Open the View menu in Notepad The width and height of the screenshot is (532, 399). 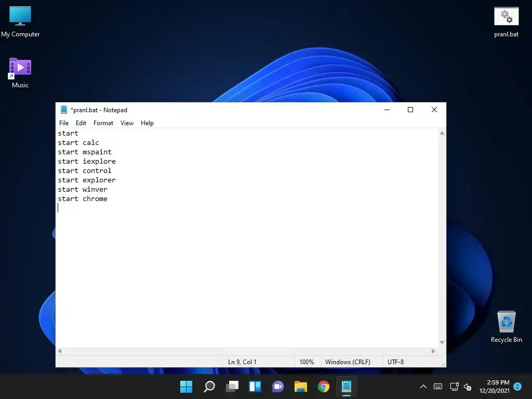click(127, 123)
